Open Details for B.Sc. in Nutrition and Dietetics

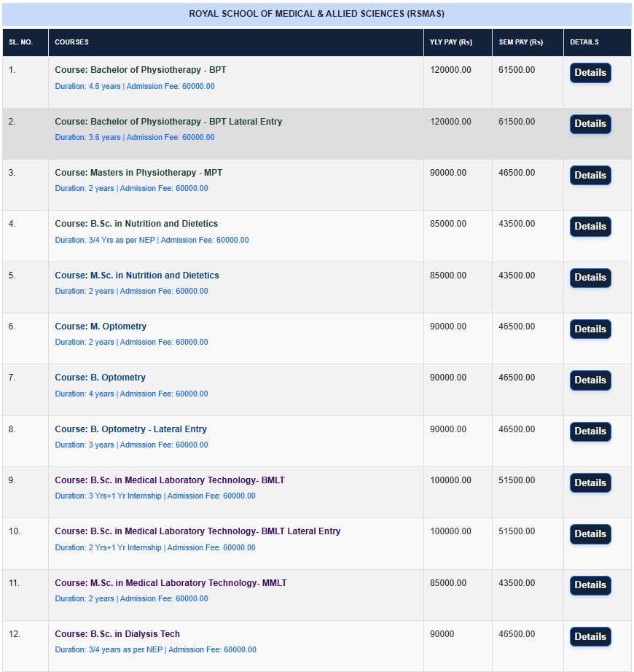[590, 227]
